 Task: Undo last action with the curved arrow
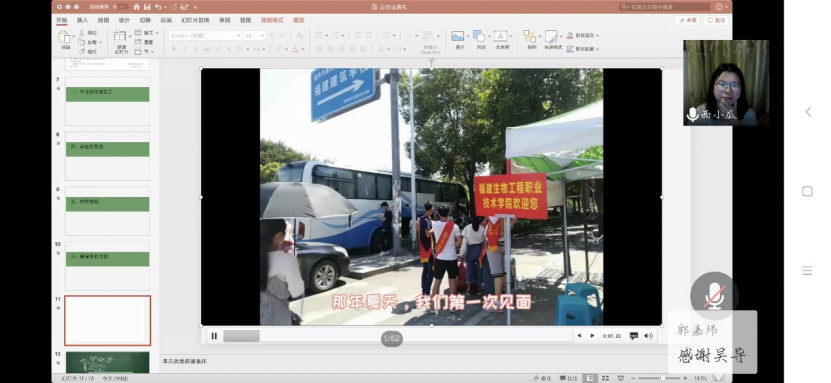click(158, 7)
